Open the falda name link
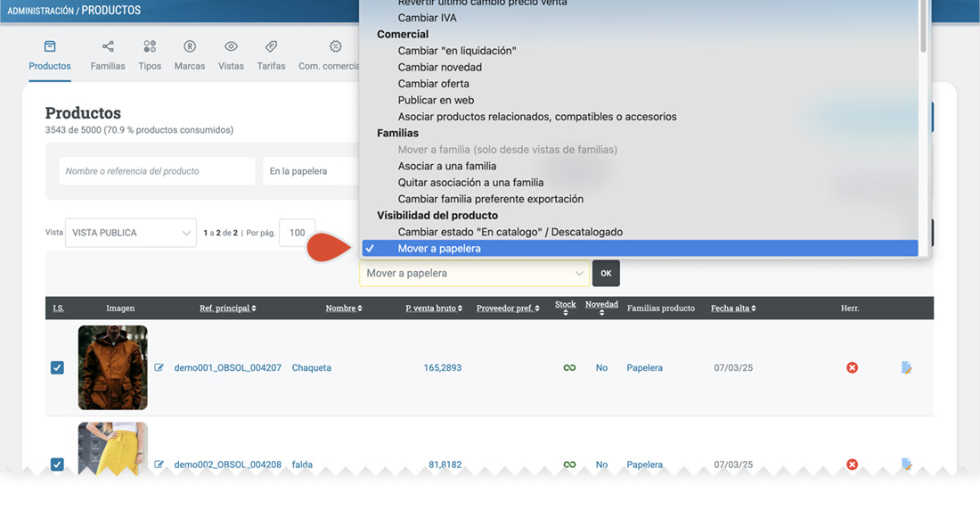Image resolution: width=980 pixels, height=510 pixels. [x=302, y=465]
